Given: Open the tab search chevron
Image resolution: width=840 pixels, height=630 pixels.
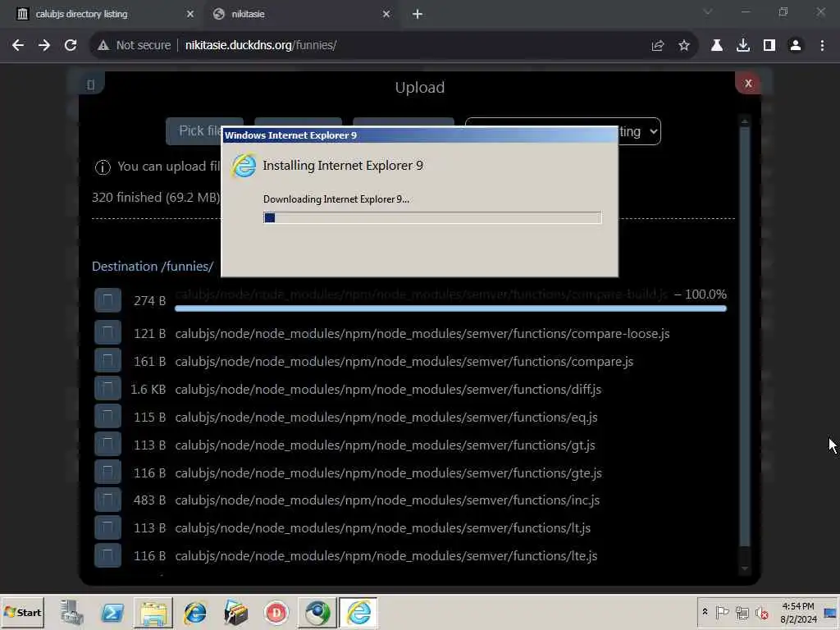Looking at the screenshot, I should [x=708, y=11].
